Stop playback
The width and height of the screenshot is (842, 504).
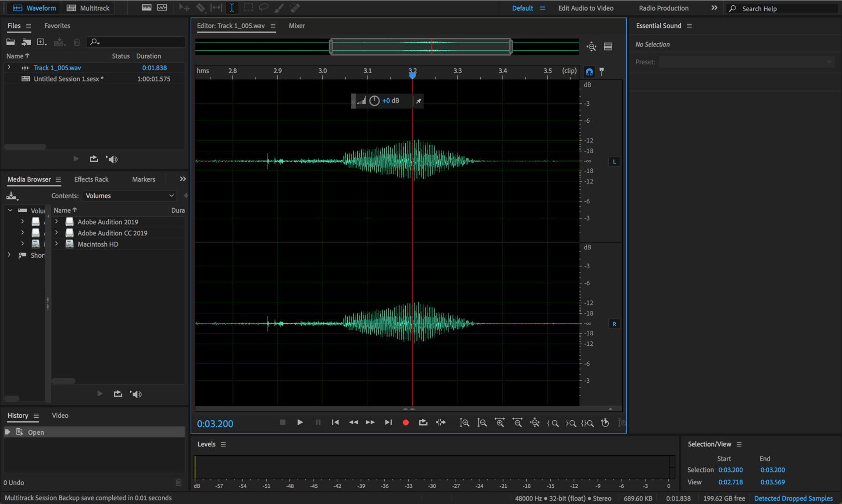(x=282, y=422)
